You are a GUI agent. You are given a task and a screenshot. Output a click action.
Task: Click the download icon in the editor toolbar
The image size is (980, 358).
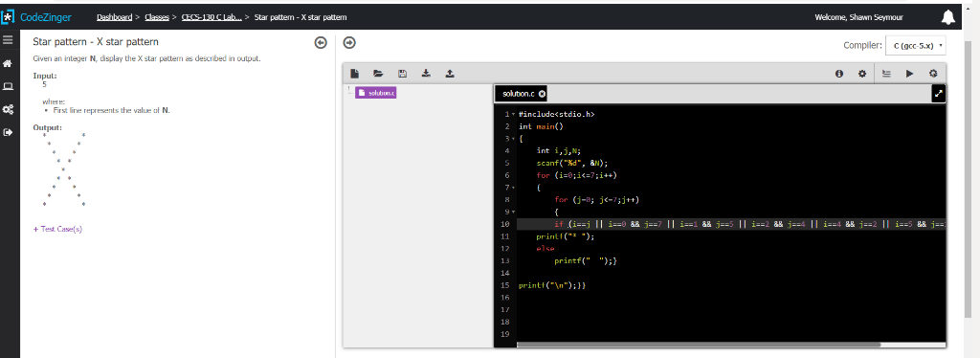(x=426, y=73)
